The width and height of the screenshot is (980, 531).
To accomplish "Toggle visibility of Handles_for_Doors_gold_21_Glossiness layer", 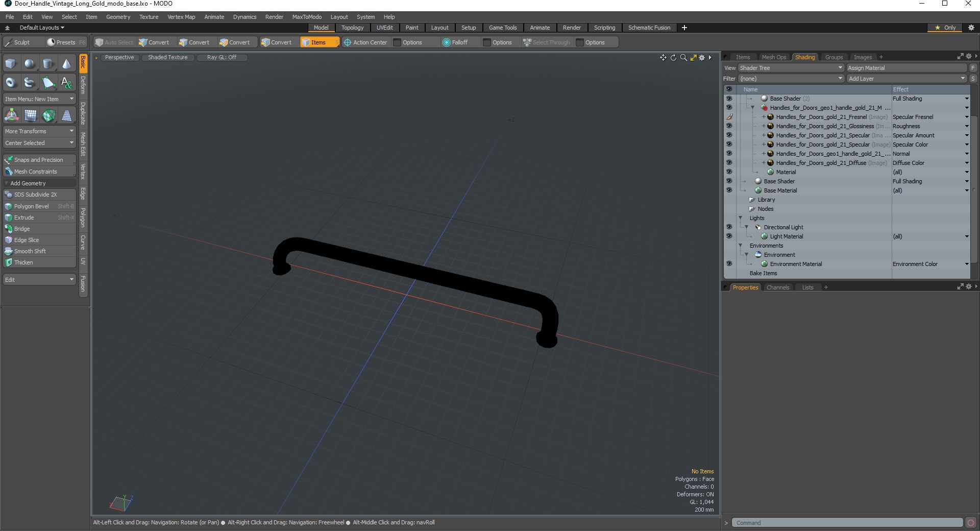I will point(729,126).
